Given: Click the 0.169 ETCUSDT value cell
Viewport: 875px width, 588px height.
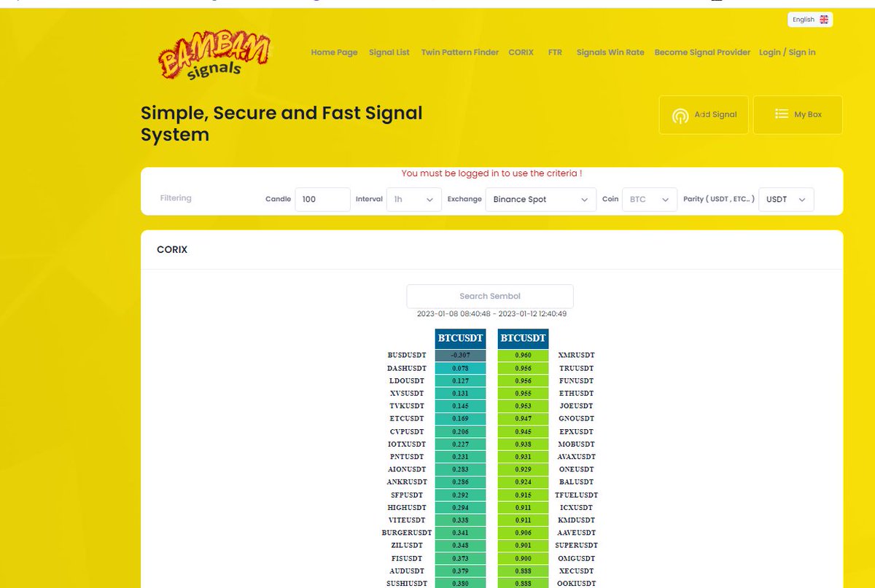Looking at the screenshot, I should tap(460, 419).
